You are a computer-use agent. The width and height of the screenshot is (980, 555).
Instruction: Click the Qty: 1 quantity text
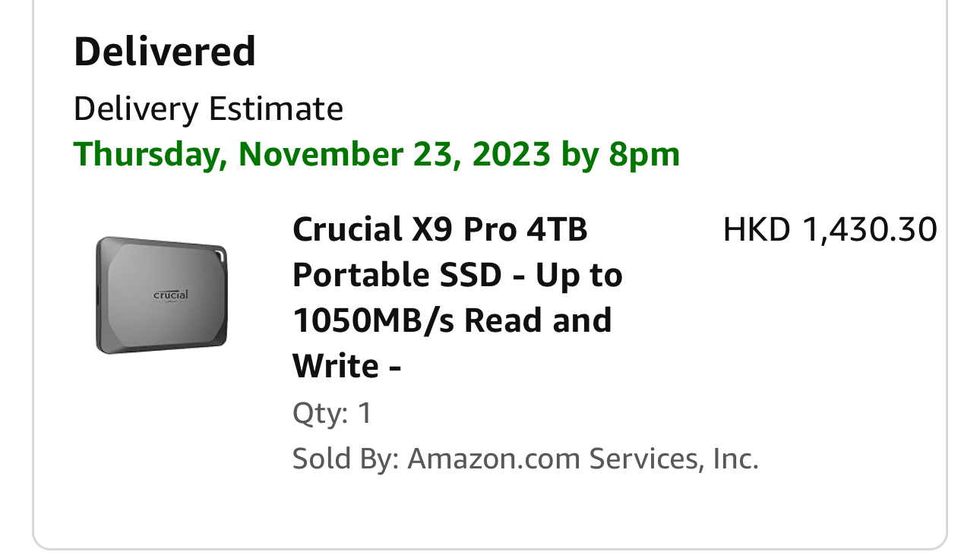(x=332, y=414)
